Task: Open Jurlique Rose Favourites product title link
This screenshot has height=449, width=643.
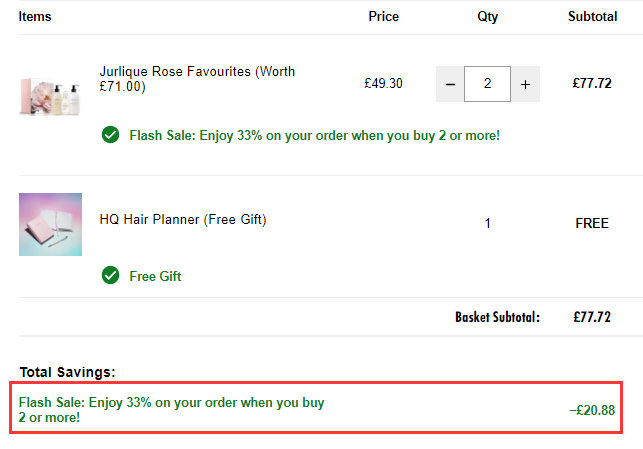Action: click(x=197, y=79)
